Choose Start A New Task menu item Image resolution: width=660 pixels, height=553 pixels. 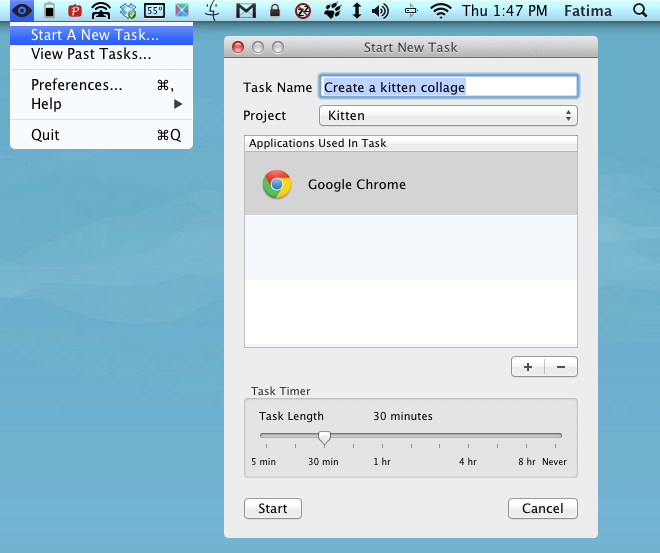pyautogui.click(x=101, y=35)
